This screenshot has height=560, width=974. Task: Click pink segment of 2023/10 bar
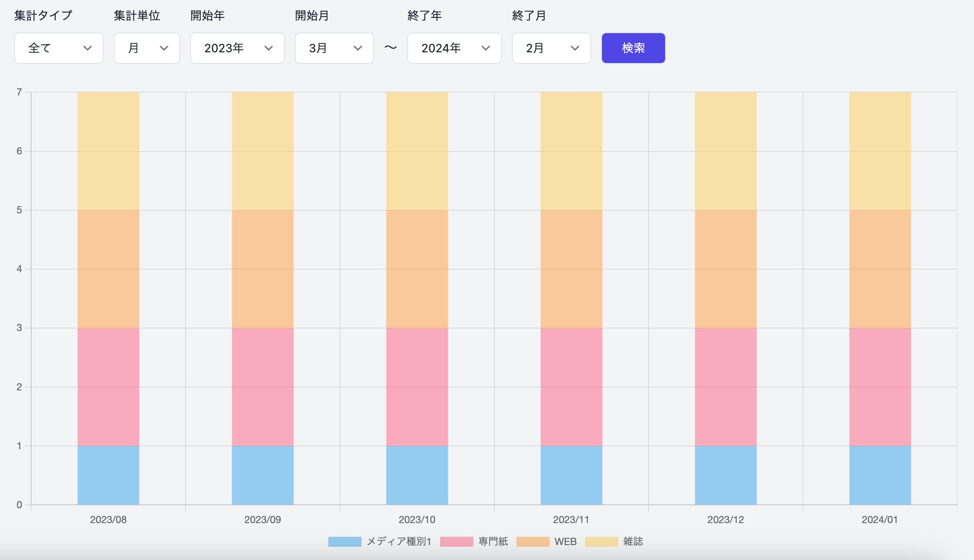tap(417, 386)
